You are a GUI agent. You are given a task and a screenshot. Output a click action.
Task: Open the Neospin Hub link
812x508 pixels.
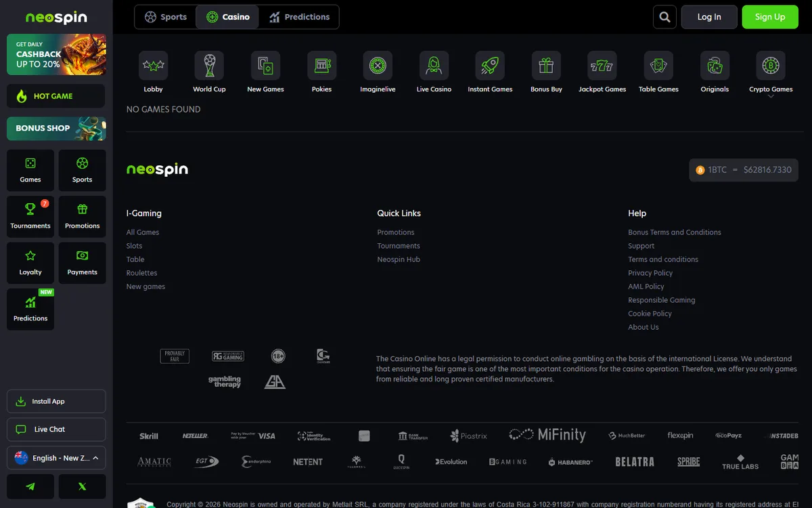pyautogui.click(x=399, y=259)
